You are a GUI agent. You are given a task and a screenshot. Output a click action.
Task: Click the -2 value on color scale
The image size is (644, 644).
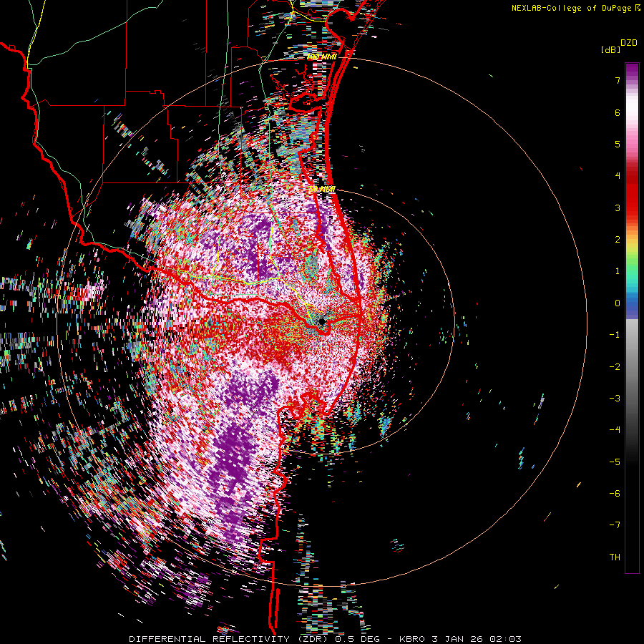pyautogui.click(x=615, y=366)
